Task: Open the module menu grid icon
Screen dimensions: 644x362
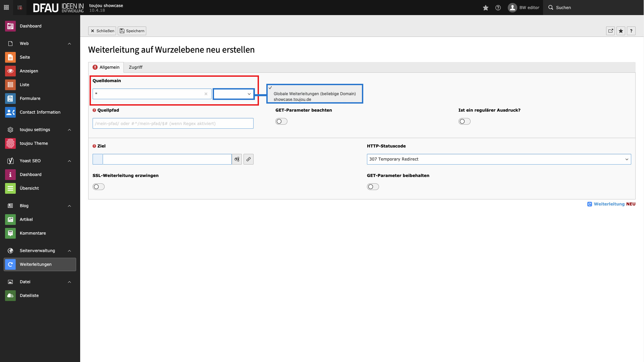Action: 6,7
